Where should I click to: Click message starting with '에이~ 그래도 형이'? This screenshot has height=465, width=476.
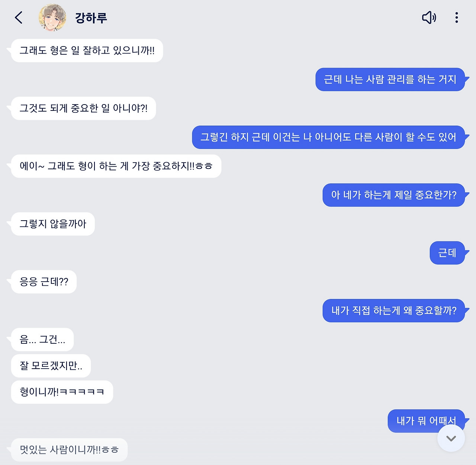(x=116, y=166)
